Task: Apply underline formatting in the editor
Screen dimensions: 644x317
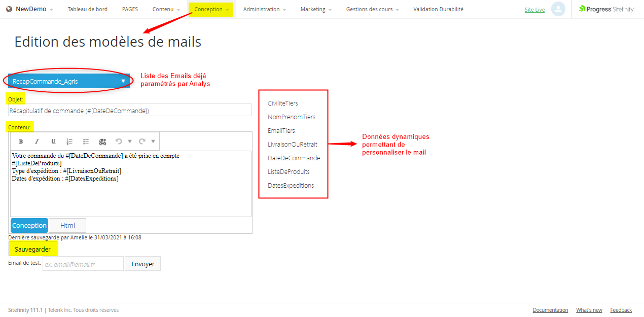Action: coord(53,142)
